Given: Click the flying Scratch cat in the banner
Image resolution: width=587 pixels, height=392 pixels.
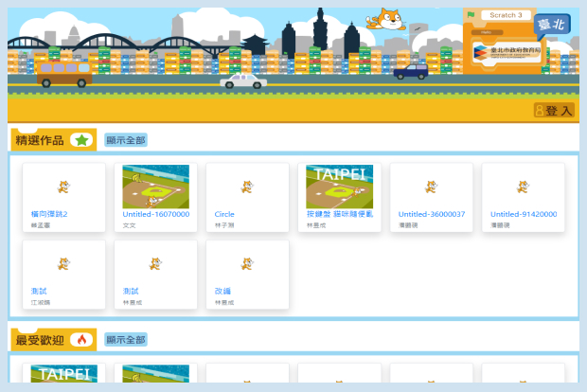Looking at the screenshot, I should coord(386,19).
